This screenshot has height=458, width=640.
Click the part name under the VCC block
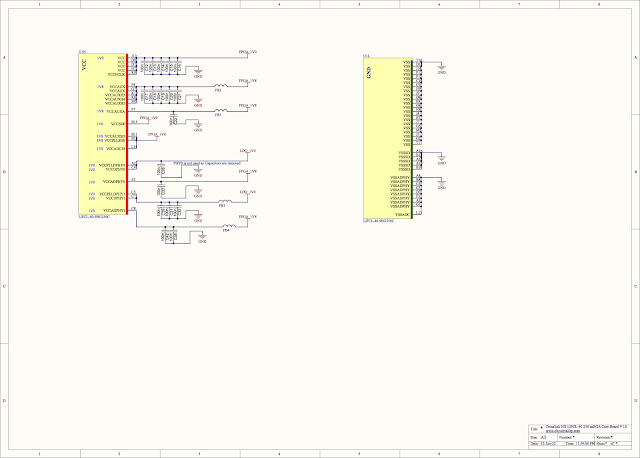coord(94,217)
